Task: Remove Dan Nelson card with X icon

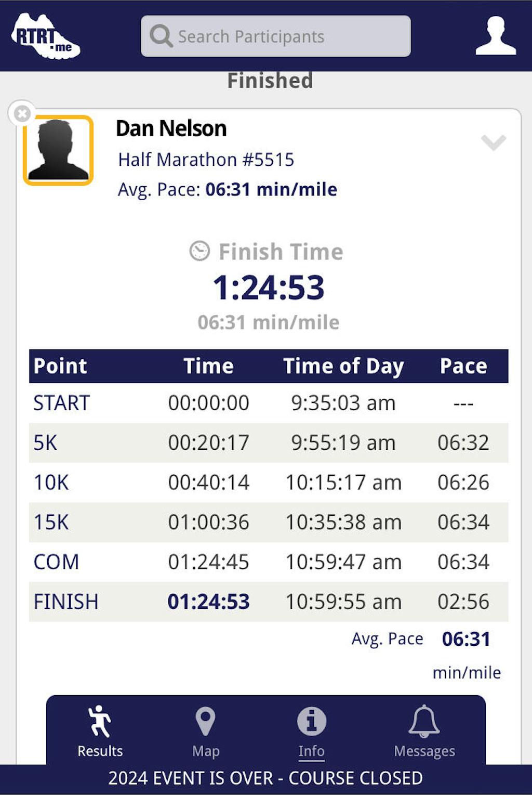Action: (x=22, y=113)
